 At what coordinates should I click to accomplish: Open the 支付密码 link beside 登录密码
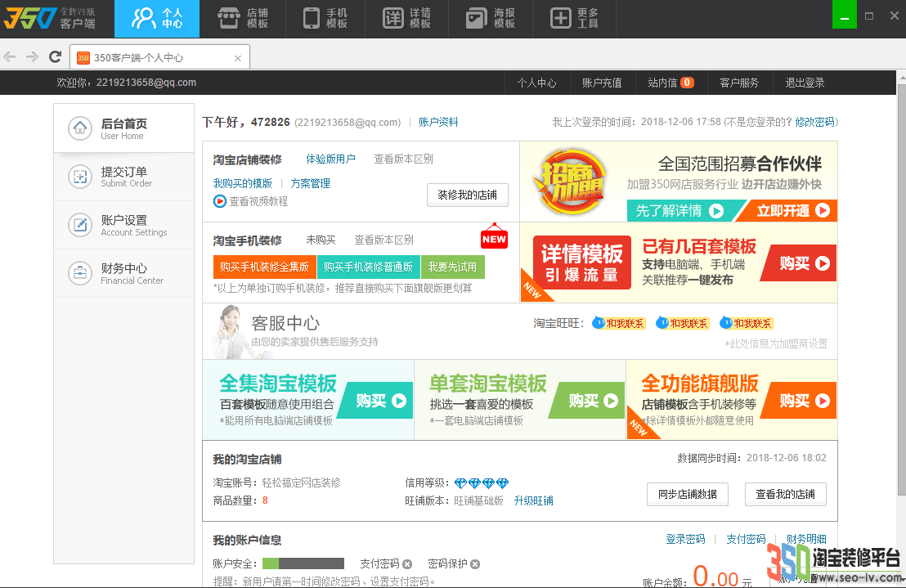click(746, 539)
